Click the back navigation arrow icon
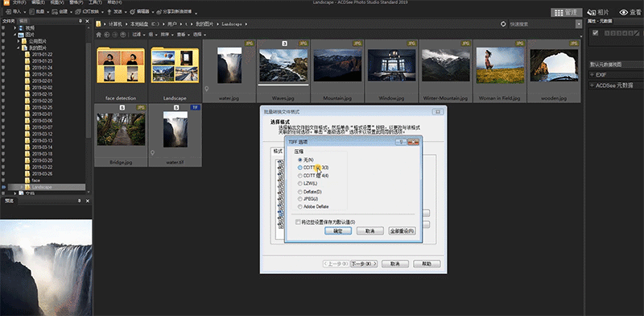This screenshot has height=316, width=644. pos(107,35)
